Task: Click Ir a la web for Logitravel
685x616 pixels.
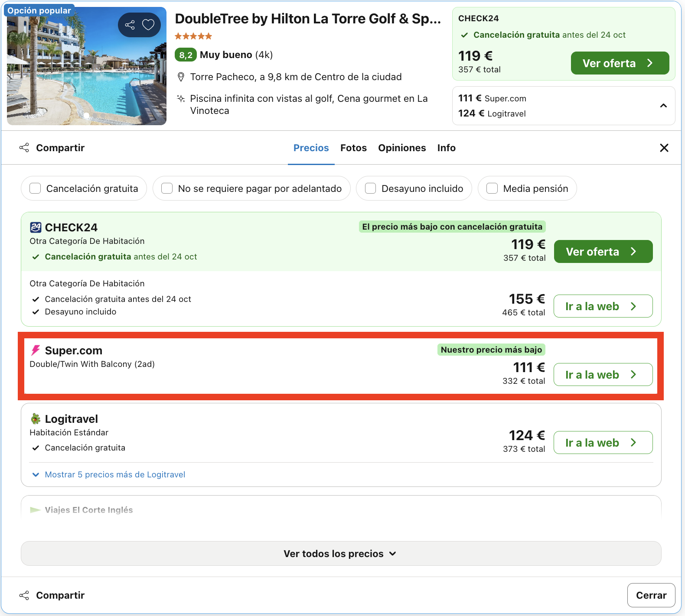Action: click(x=603, y=442)
